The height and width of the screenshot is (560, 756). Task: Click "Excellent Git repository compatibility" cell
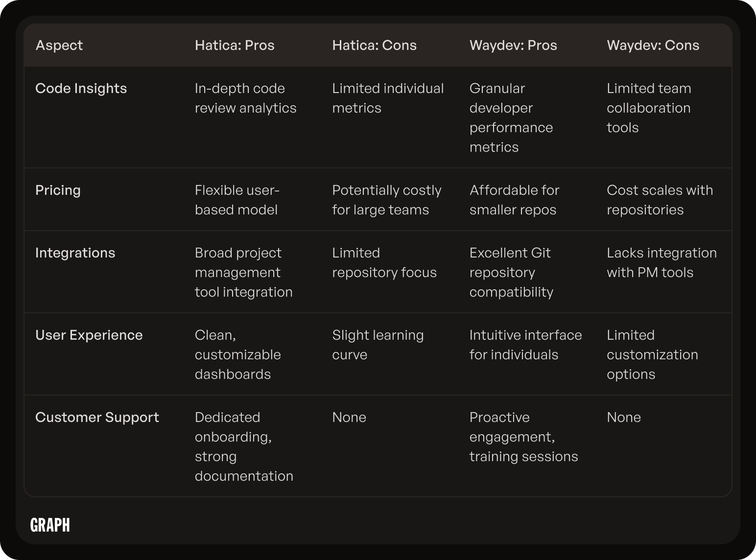coord(512,273)
